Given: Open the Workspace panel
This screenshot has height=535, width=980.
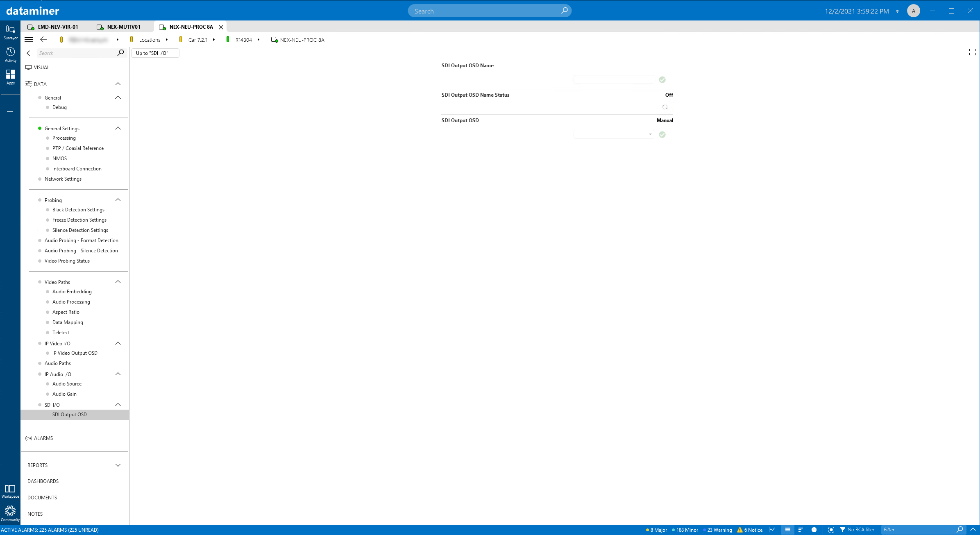Looking at the screenshot, I should (10, 491).
